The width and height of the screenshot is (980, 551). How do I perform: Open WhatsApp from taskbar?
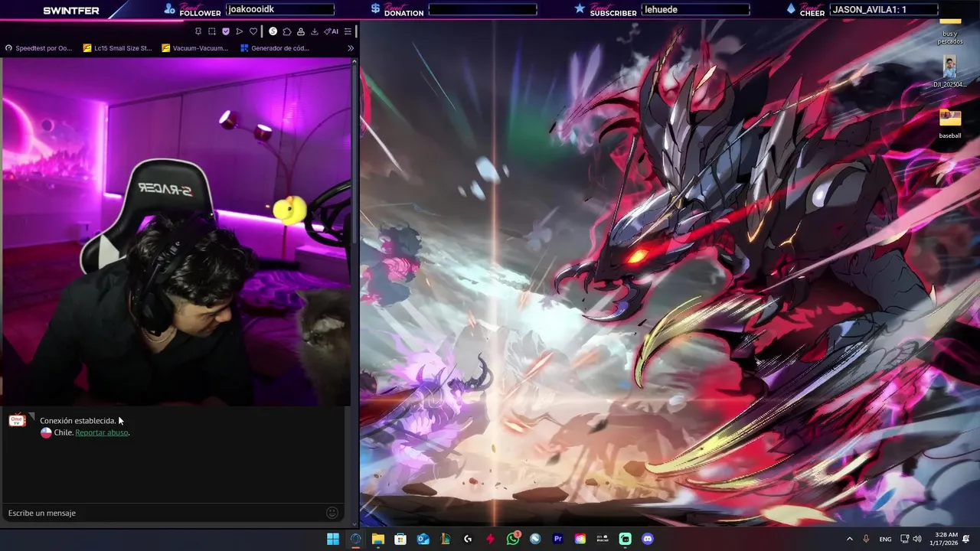coord(513,539)
